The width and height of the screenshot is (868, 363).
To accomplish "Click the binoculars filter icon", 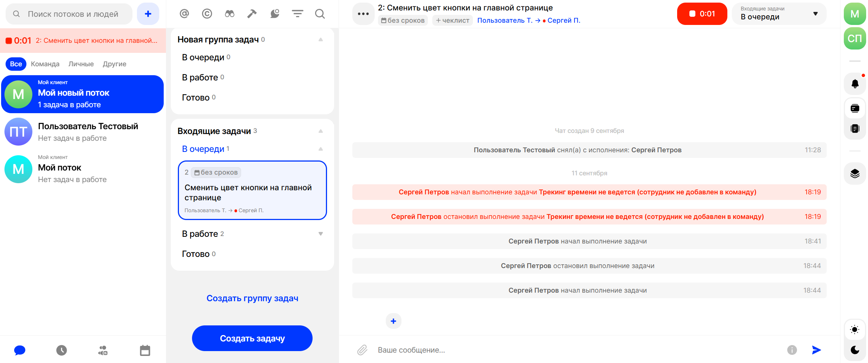I will click(230, 14).
